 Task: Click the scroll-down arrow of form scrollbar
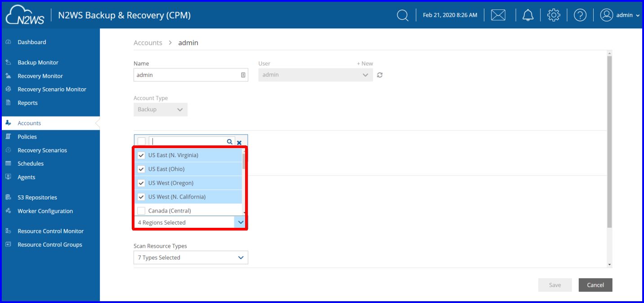point(609,265)
